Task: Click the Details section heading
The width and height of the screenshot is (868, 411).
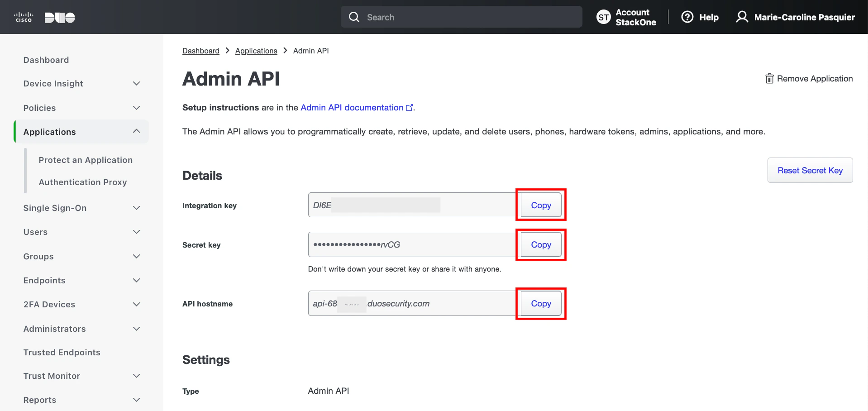Action: pyautogui.click(x=202, y=176)
